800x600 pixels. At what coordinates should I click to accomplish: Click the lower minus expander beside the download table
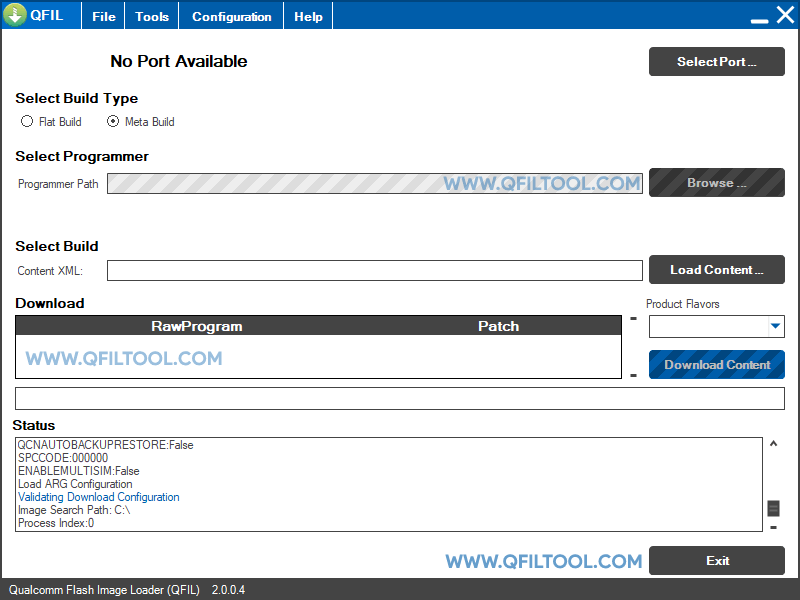[633, 373]
